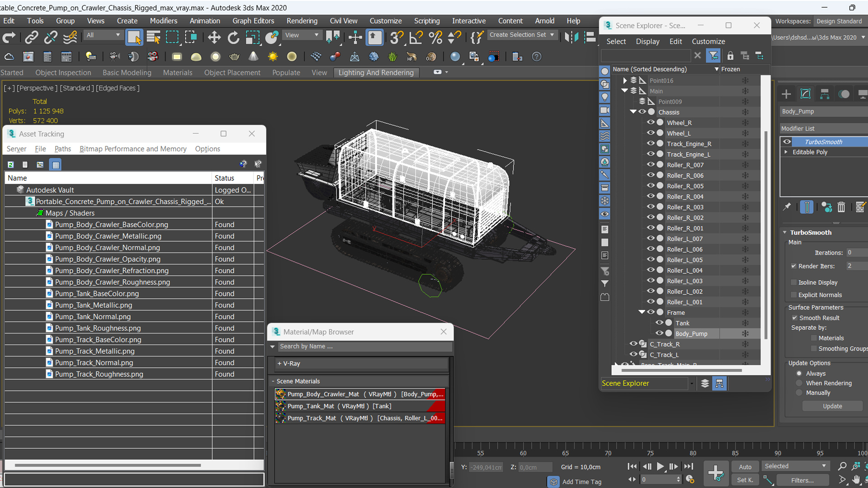The image size is (868, 488).
Task: Enable Isoline Display checkbox
Action: pyautogui.click(x=793, y=282)
